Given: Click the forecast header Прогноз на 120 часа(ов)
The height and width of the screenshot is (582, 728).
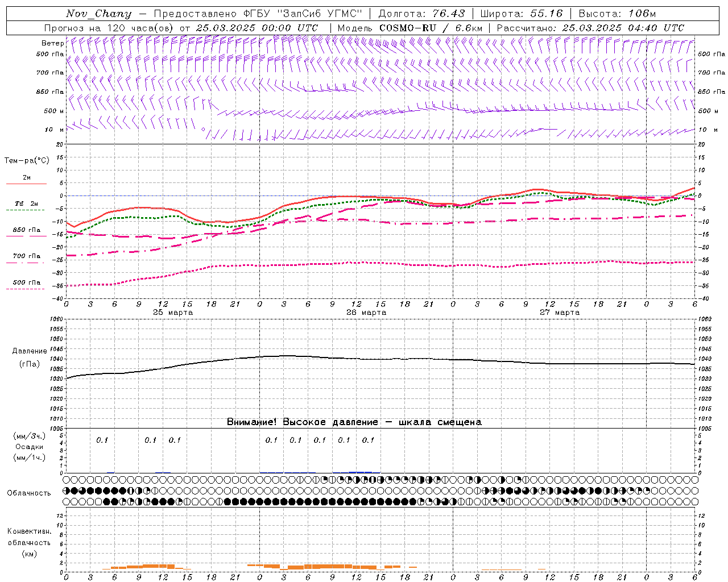Looking at the screenshot, I should coord(109,28).
